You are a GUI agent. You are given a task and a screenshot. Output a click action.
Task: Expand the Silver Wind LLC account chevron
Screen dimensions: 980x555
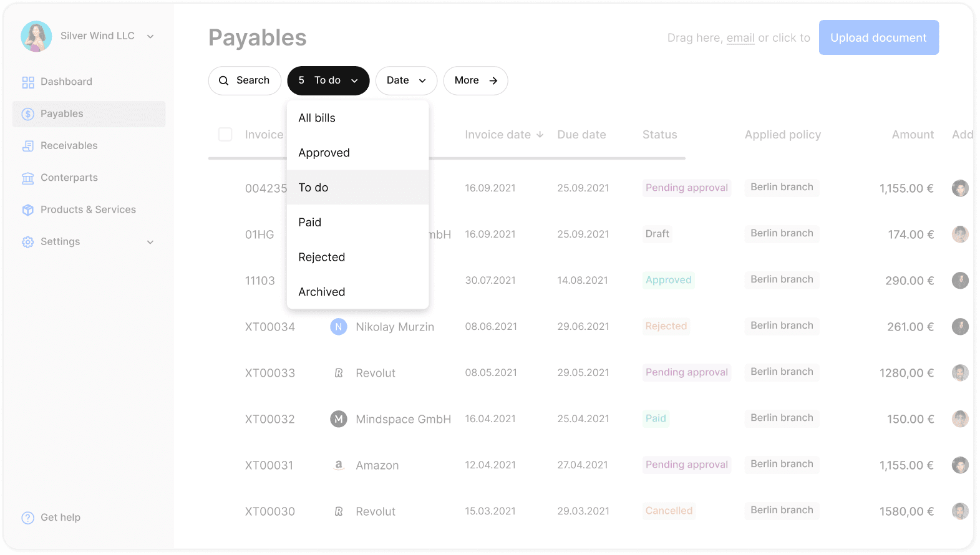pos(150,36)
